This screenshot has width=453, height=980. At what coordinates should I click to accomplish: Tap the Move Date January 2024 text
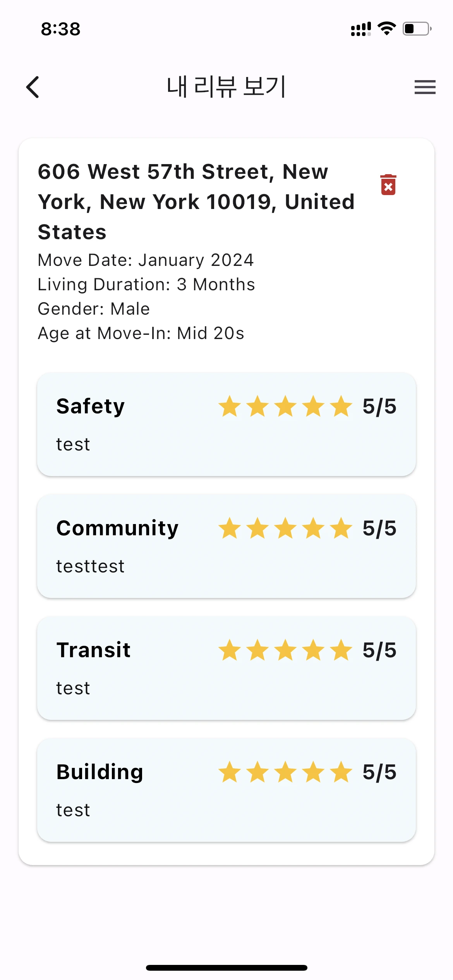tap(146, 260)
